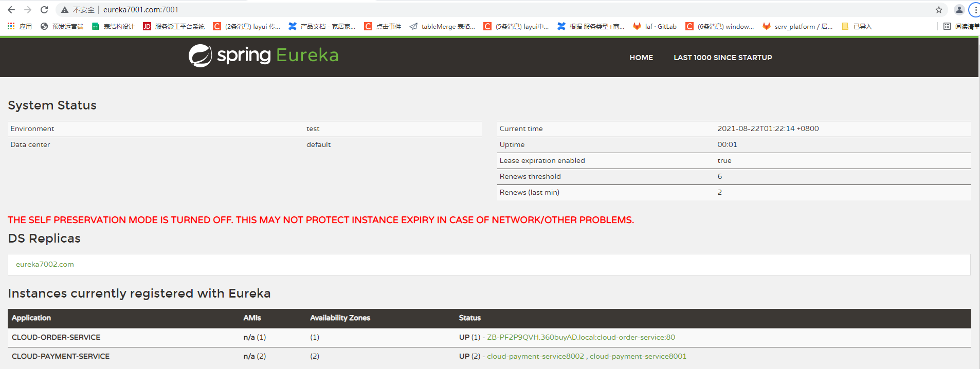
Task: Open the 预发运营端 bookmark
Action: [x=62, y=26]
